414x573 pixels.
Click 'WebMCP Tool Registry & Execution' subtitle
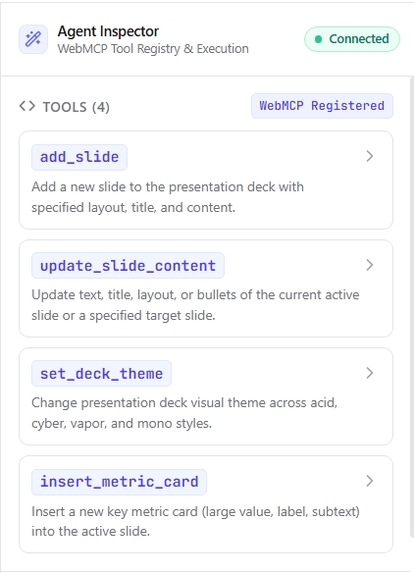153,49
